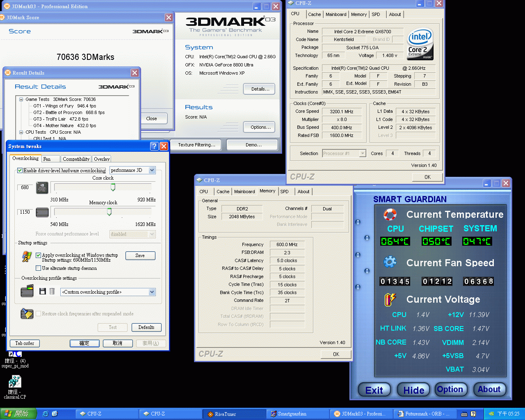Viewport: 525px width, 420px height.
Task: Enable Use alternate startup daemon checkbox
Action: point(39,268)
